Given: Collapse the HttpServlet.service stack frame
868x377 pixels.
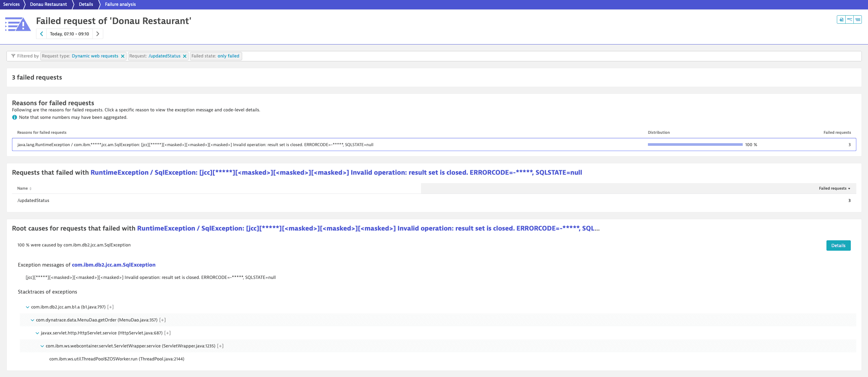Looking at the screenshot, I should tap(37, 333).
